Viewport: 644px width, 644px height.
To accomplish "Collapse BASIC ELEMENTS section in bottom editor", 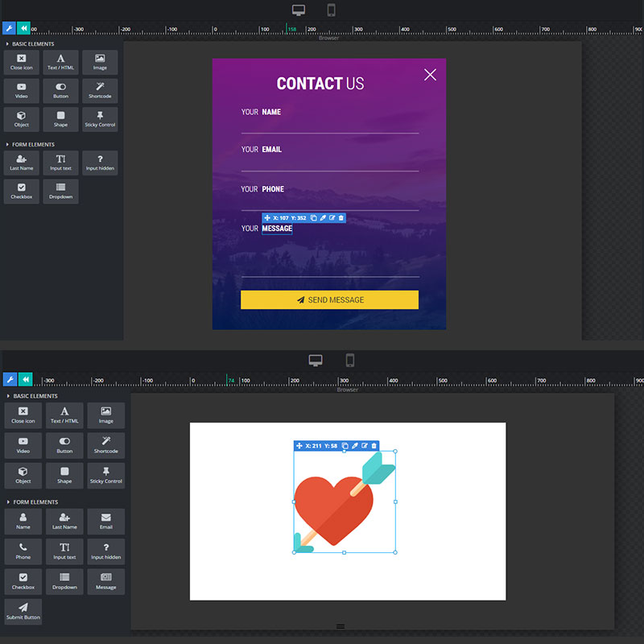I will click(x=32, y=396).
